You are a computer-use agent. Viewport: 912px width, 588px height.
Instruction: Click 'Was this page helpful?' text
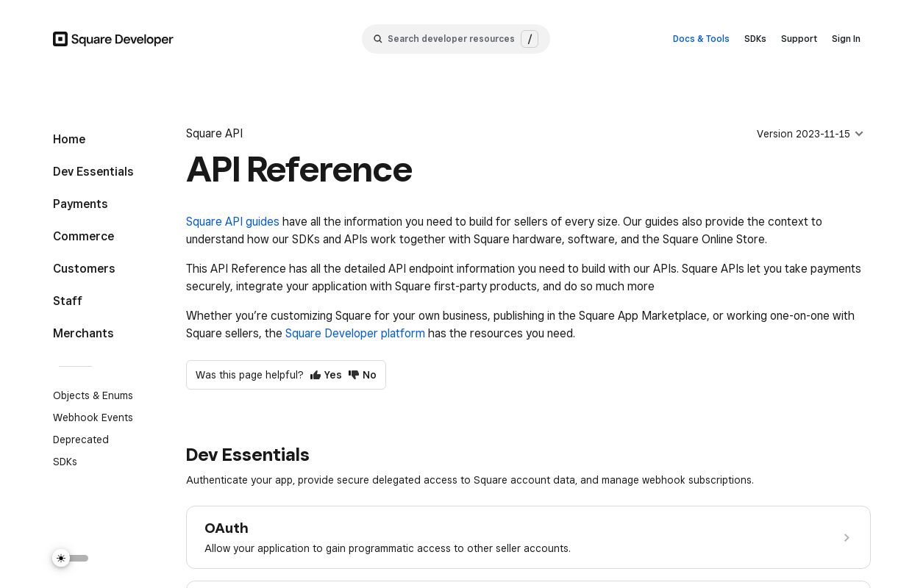tap(249, 375)
